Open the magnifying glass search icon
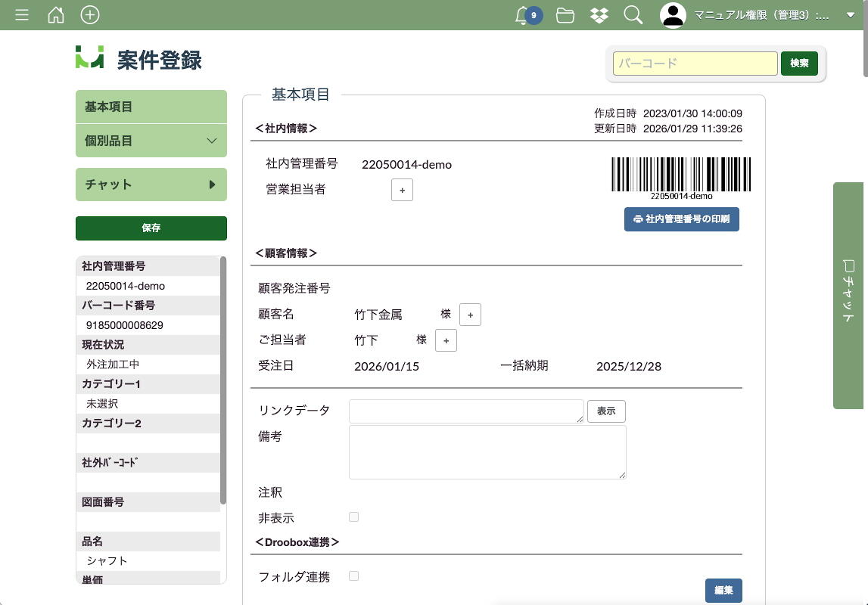Screen dimensions: 868x605 tap(633, 15)
